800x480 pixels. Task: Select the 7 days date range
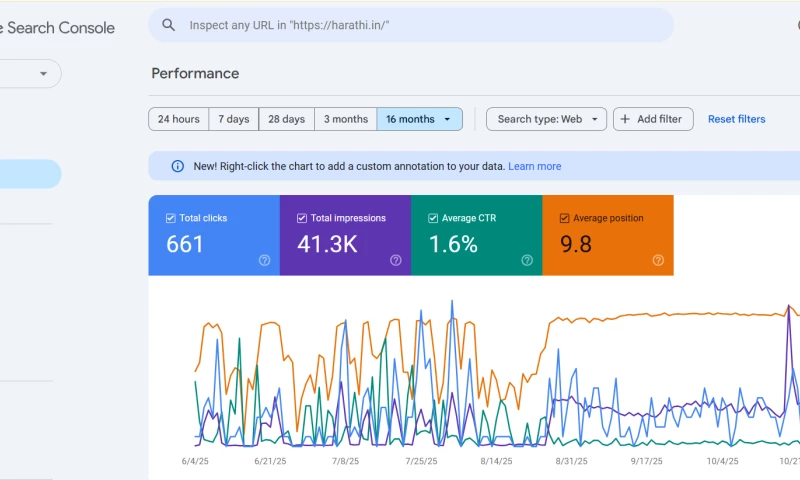tap(234, 119)
